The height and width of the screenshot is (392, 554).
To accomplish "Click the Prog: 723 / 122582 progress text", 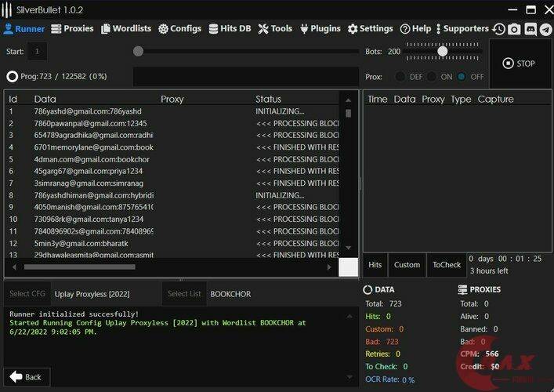I will point(63,76).
